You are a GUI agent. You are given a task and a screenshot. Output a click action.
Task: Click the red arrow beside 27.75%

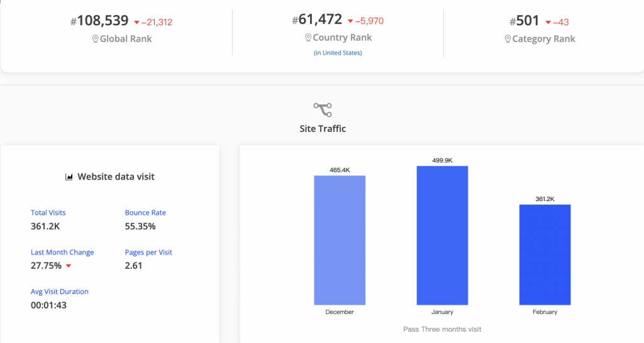[x=69, y=266]
